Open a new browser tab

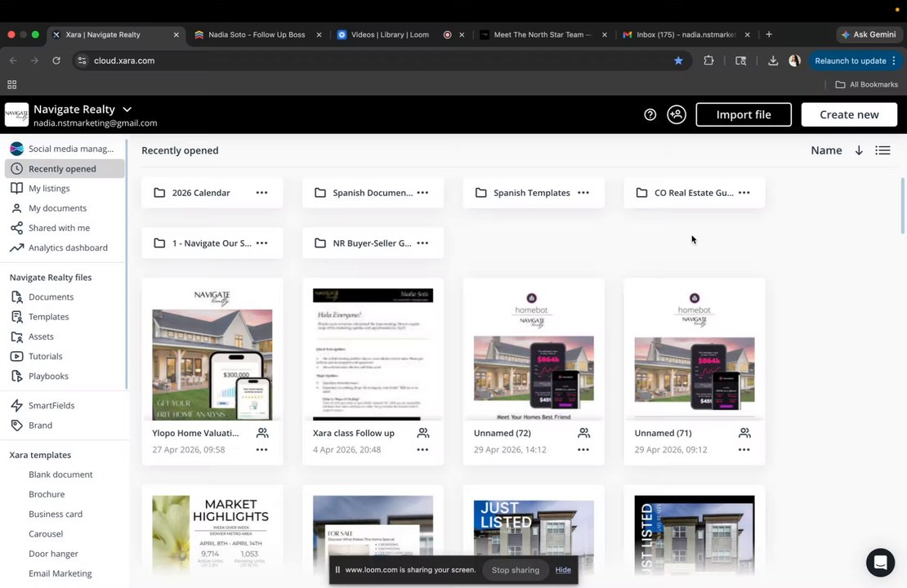[x=769, y=34]
